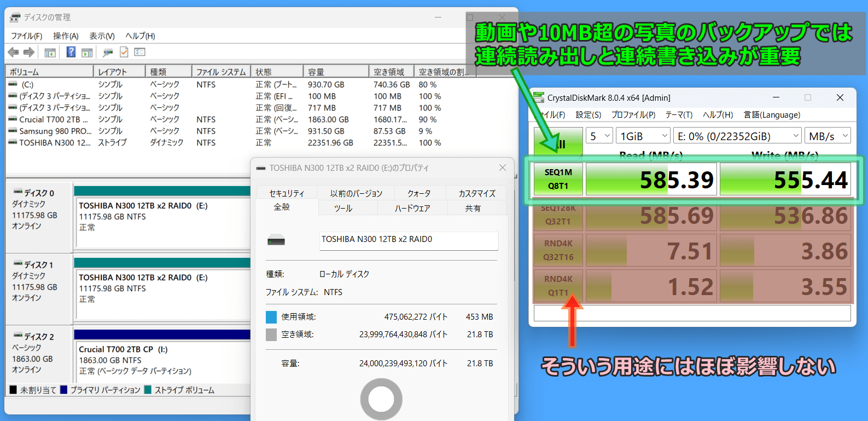This screenshot has height=421, width=868.
Task: Click the ディスク 0 disk label icon
Action: tap(18, 192)
